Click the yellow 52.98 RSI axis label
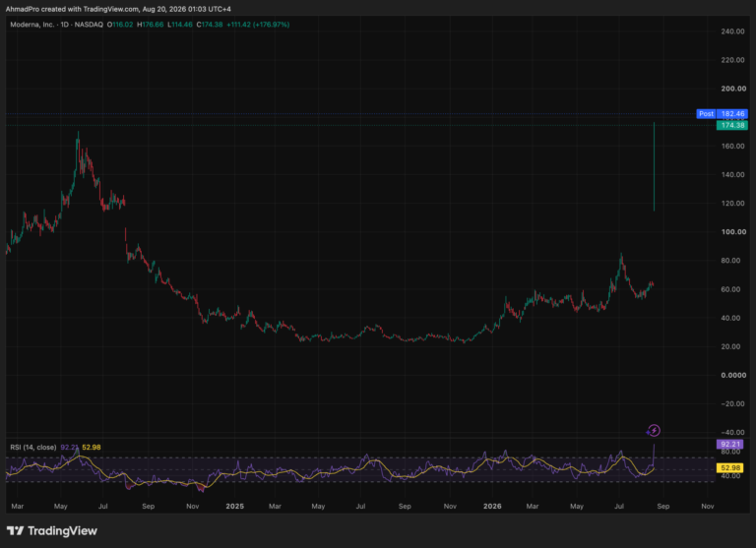 tap(730, 467)
